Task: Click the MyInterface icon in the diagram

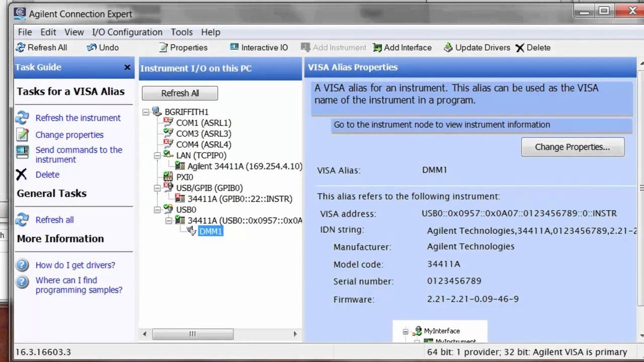Action: point(417,331)
